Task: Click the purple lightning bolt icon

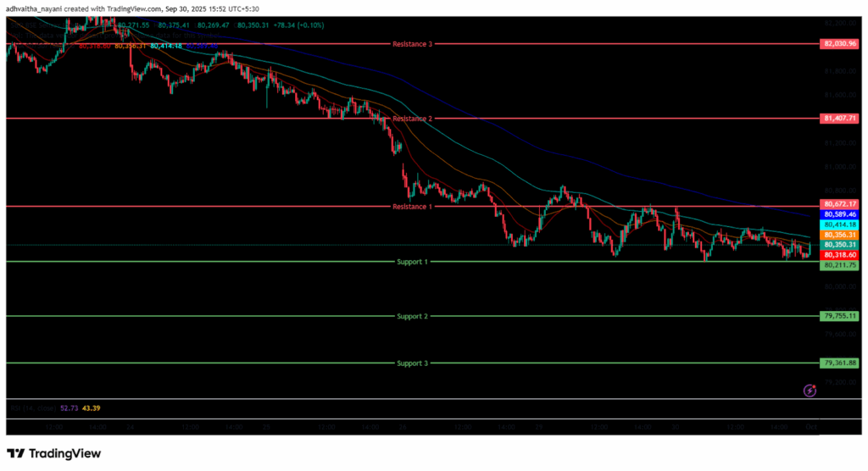Action: [810, 391]
